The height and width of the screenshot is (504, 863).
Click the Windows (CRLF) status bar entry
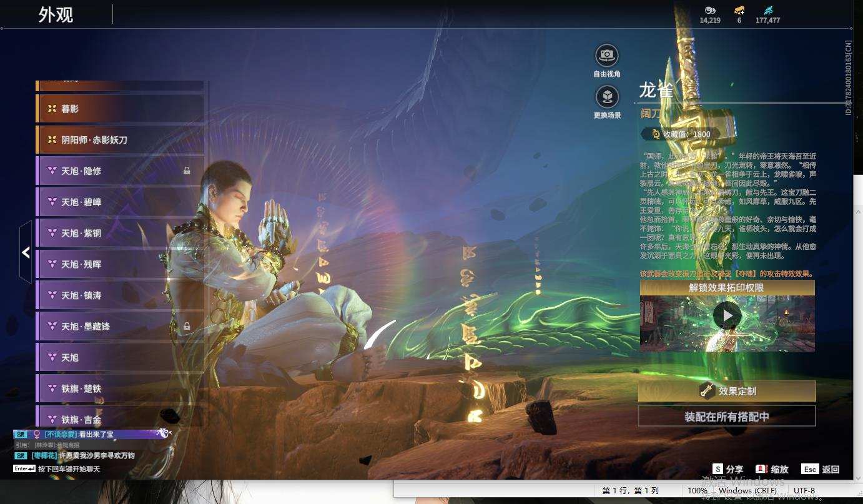(748, 491)
